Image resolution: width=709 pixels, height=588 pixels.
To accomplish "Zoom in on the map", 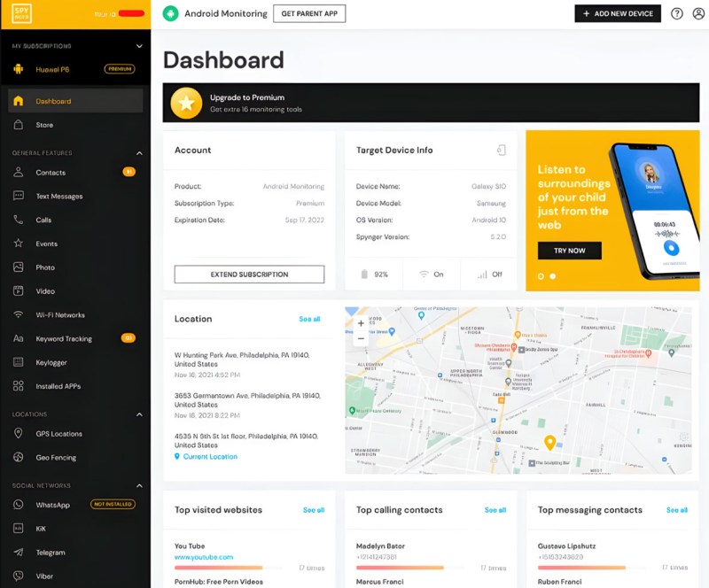I will [x=361, y=323].
